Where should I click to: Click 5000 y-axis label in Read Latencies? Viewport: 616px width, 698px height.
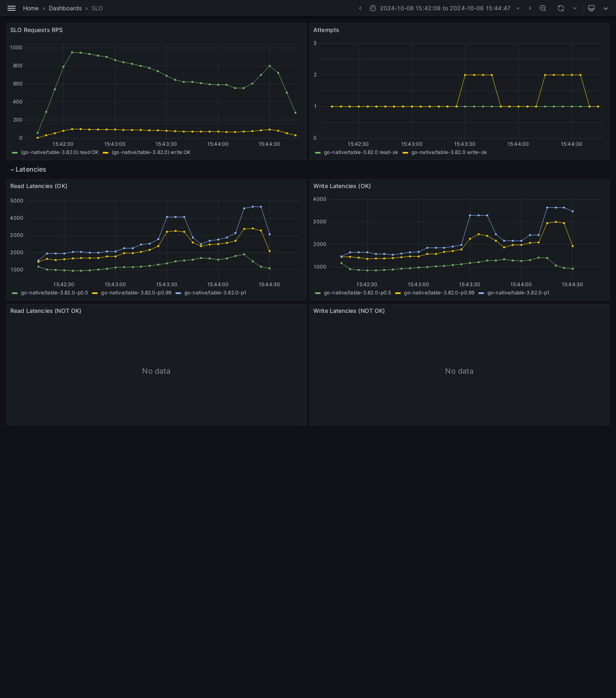17,201
